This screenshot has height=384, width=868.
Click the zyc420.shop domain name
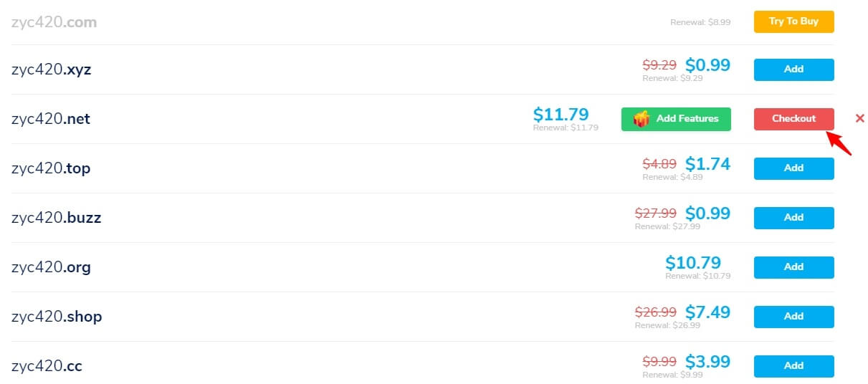(x=57, y=317)
